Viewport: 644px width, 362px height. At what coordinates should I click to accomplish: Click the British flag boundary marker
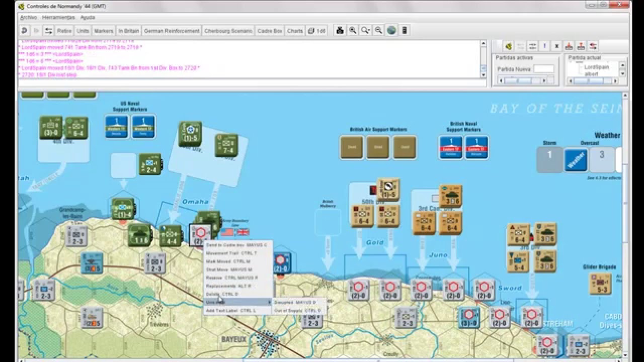click(x=243, y=232)
